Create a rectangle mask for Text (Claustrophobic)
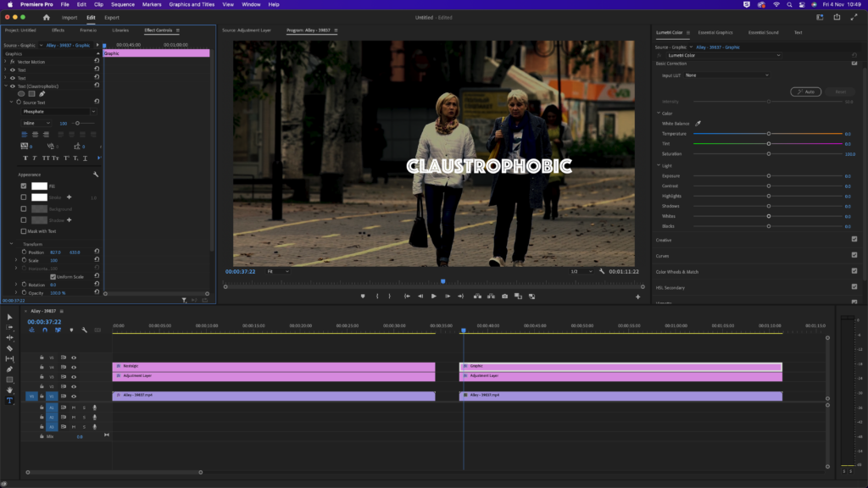 [x=31, y=94]
